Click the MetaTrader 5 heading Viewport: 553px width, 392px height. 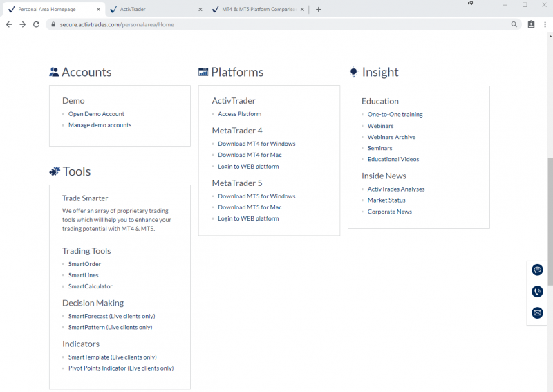pyautogui.click(x=237, y=183)
